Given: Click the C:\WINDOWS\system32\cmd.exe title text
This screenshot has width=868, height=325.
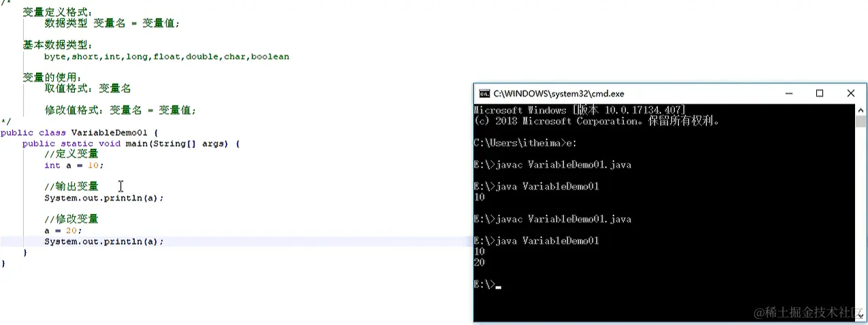Looking at the screenshot, I should [x=558, y=94].
